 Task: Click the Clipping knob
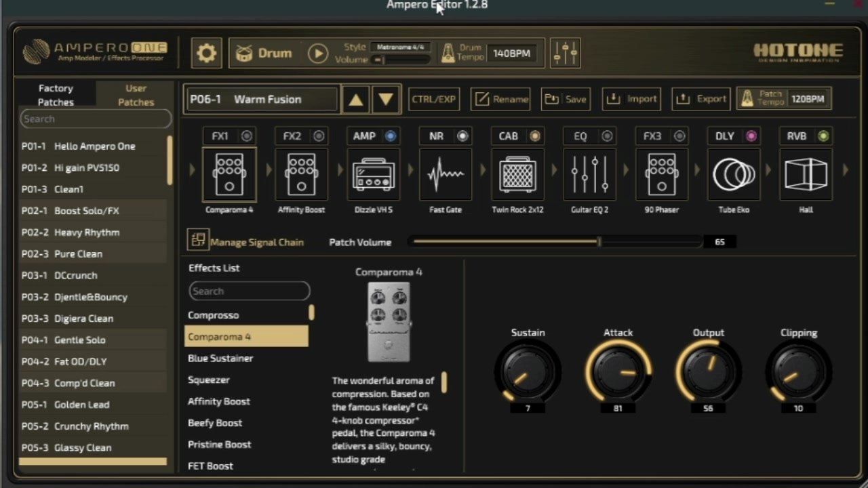point(798,371)
